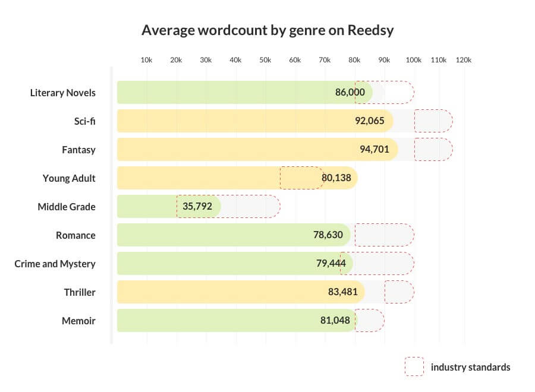Select the Crime and Mystery category label
The image size is (535, 392).
coord(55,264)
